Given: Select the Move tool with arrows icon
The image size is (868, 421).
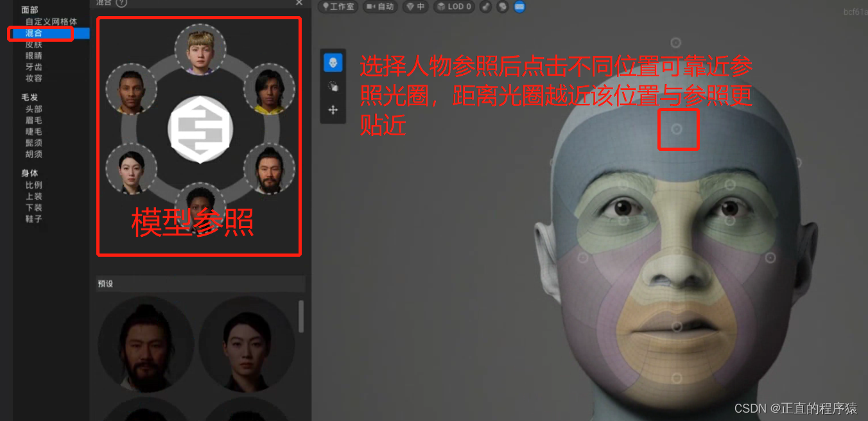Looking at the screenshot, I should [333, 110].
